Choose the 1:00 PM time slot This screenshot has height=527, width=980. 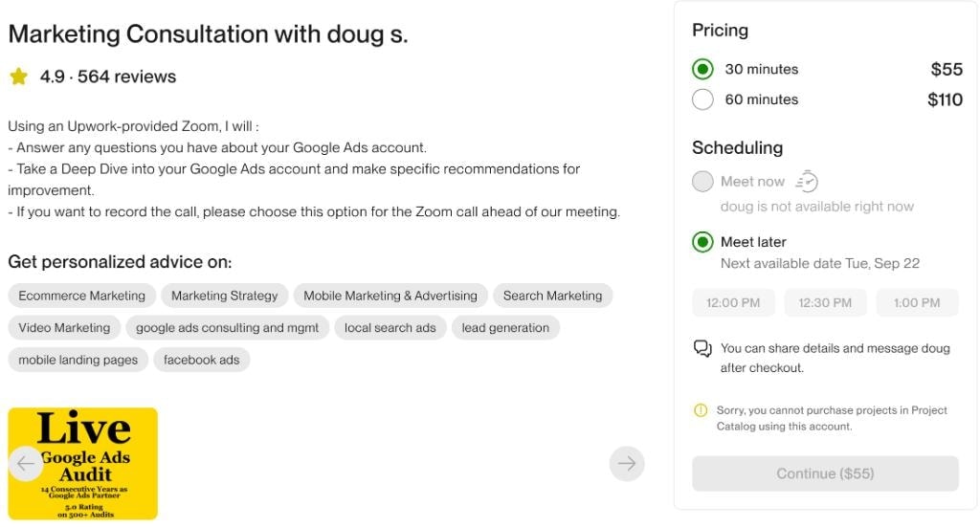coord(917,303)
